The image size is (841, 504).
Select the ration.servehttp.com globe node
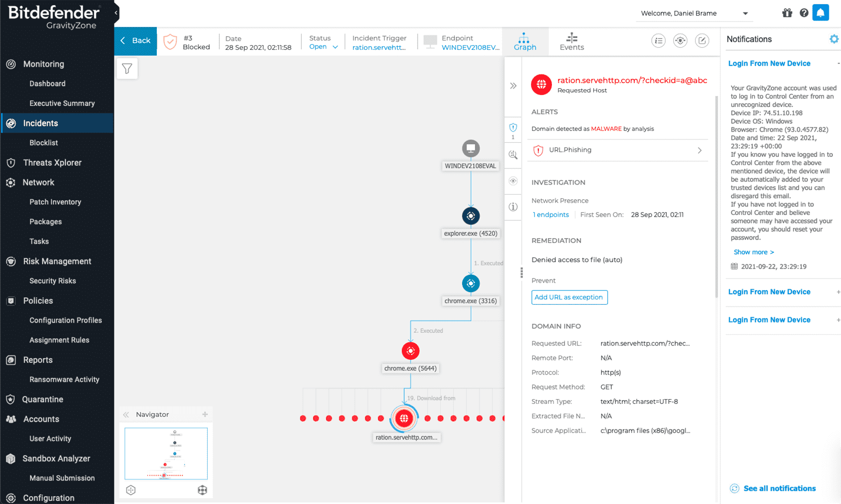(x=404, y=418)
